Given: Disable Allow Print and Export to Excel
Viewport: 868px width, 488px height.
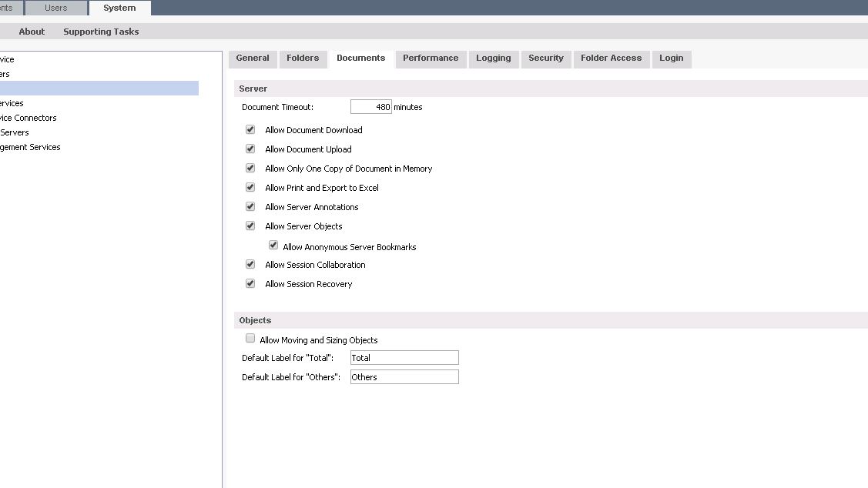Looking at the screenshot, I should point(250,188).
